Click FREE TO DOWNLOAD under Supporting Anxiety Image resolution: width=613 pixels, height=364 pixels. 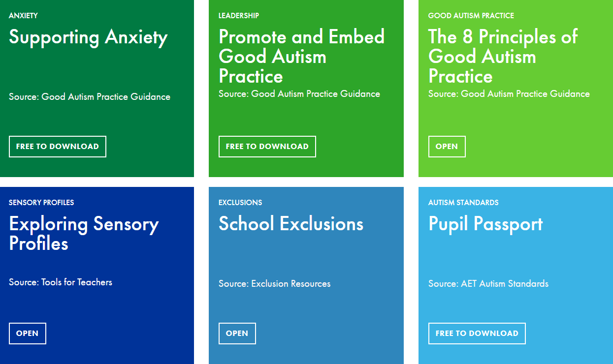point(57,146)
